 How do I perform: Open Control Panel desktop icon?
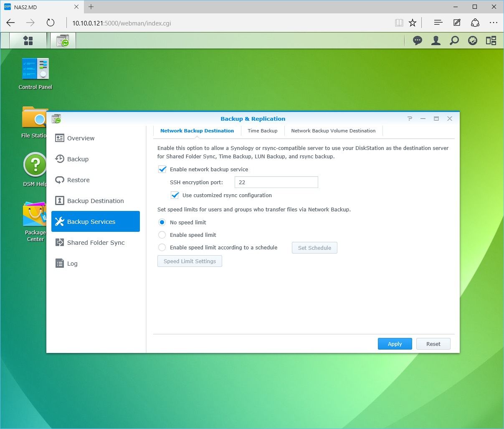[35, 74]
